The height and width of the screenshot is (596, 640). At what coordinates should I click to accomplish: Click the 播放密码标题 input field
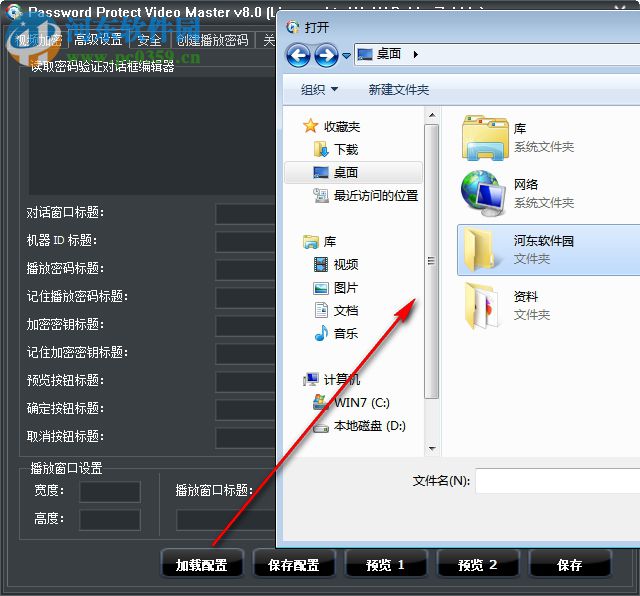click(x=246, y=270)
